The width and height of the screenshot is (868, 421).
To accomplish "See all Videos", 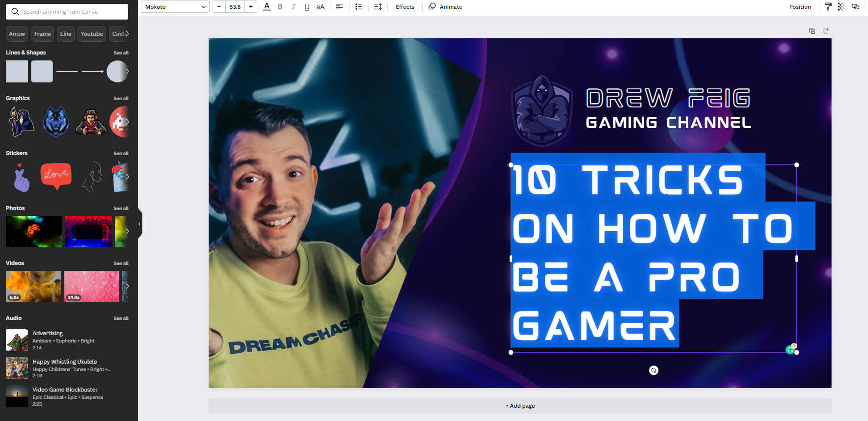I will click(121, 263).
